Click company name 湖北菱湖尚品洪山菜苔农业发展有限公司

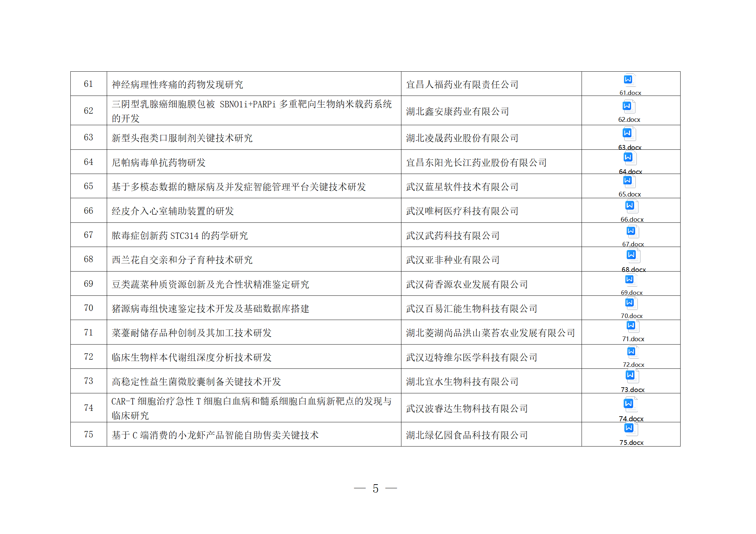[x=490, y=333]
